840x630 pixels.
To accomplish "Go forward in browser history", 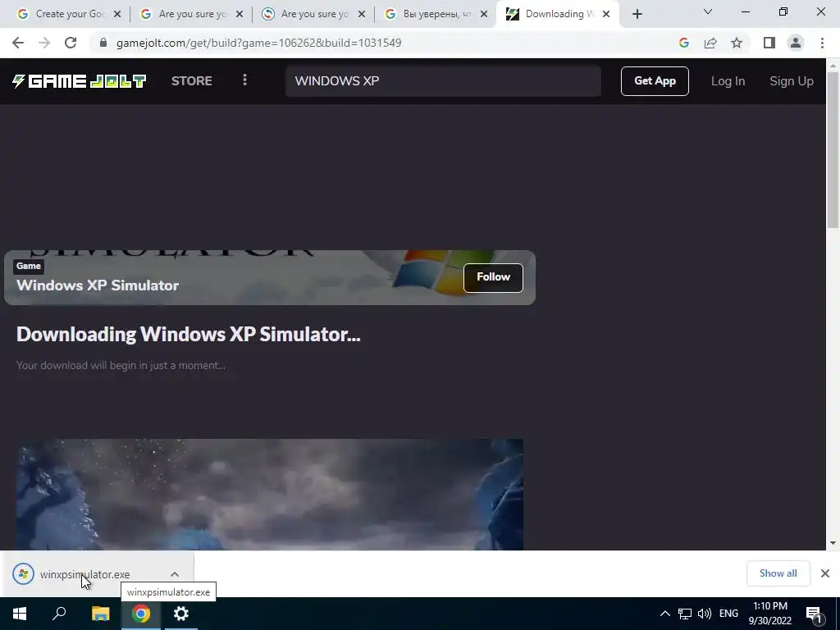I will [x=44, y=43].
